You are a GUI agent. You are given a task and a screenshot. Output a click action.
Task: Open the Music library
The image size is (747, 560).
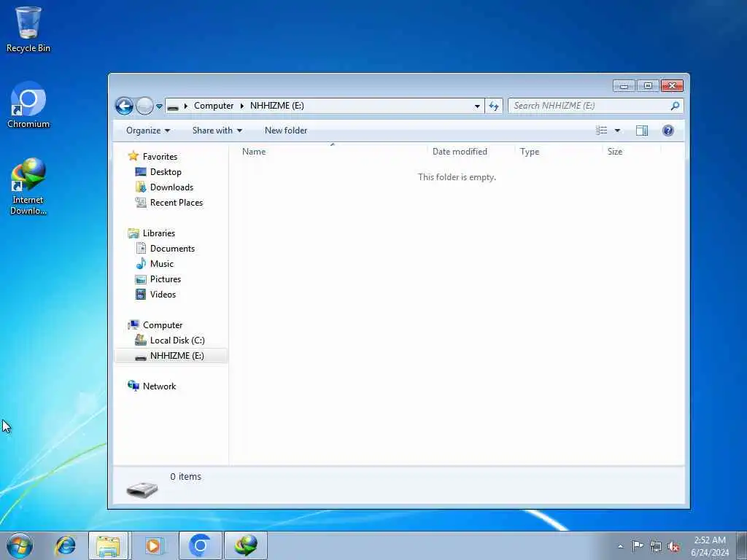pos(161,264)
